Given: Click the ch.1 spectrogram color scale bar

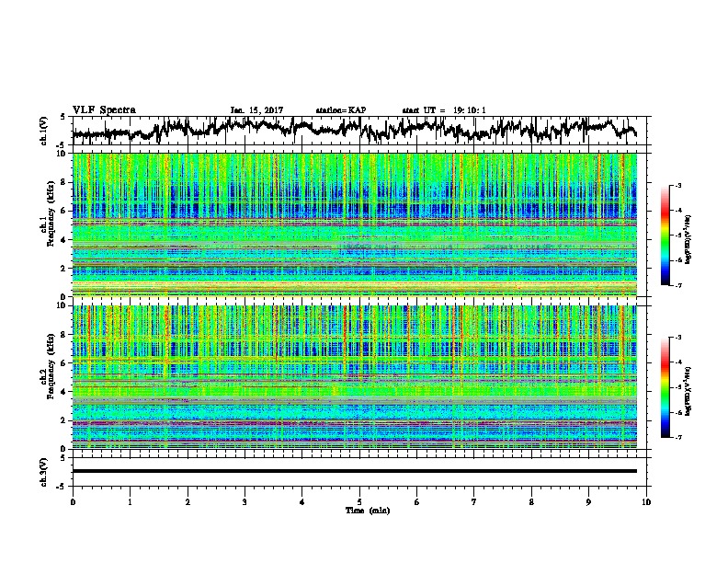Looking at the screenshot, I should [665, 236].
